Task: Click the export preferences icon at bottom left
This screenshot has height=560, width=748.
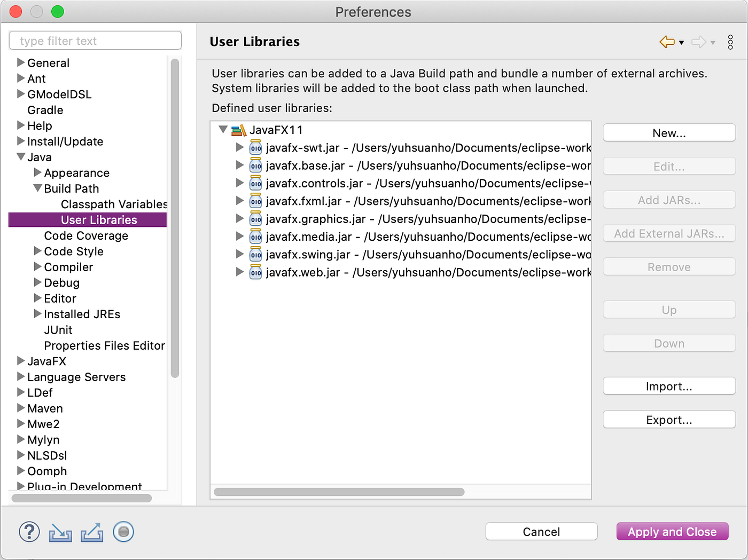Action: pyautogui.click(x=92, y=532)
